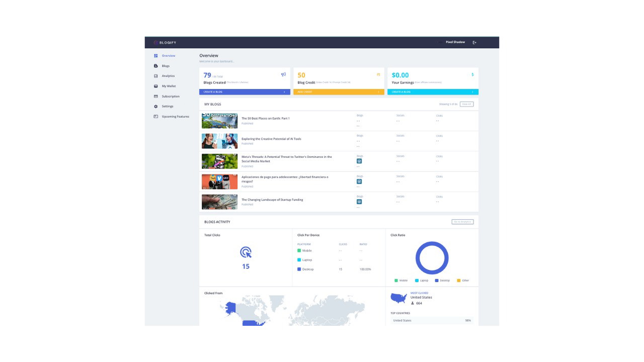Open Settings via the gear icon
Image resolution: width=644 pixels, height=362 pixels.
coord(155,106)
